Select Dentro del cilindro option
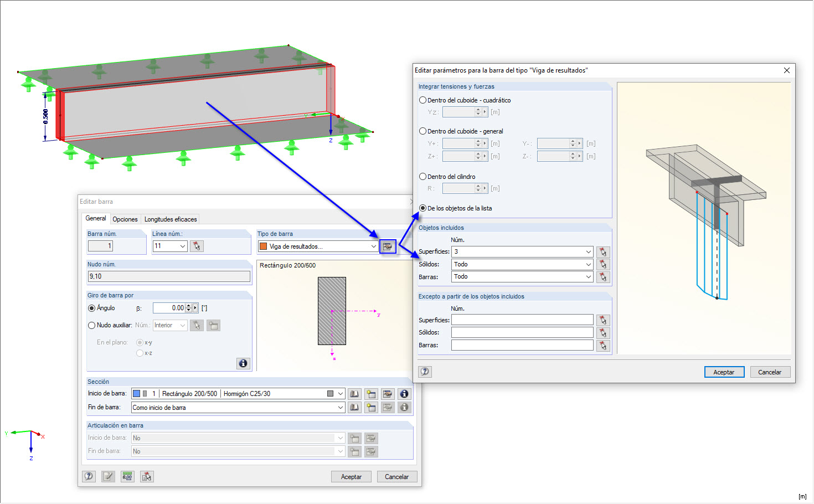 (x=423, y=177)
